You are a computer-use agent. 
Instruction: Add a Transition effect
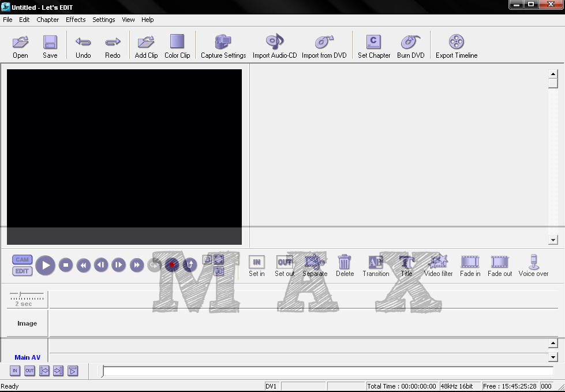click(x=376, y=266)
